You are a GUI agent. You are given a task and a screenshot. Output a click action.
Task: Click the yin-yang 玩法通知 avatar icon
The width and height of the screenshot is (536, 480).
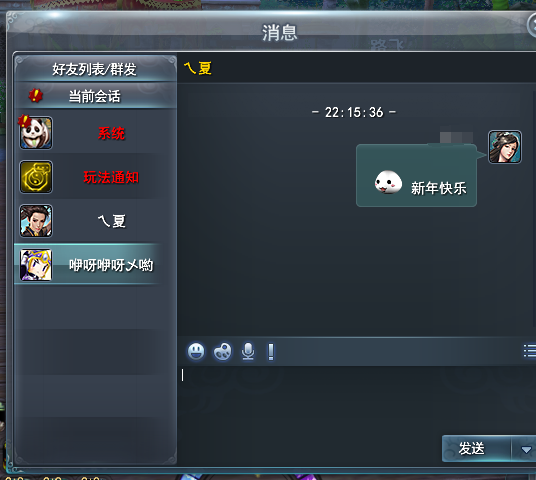[x=36, y=177]
